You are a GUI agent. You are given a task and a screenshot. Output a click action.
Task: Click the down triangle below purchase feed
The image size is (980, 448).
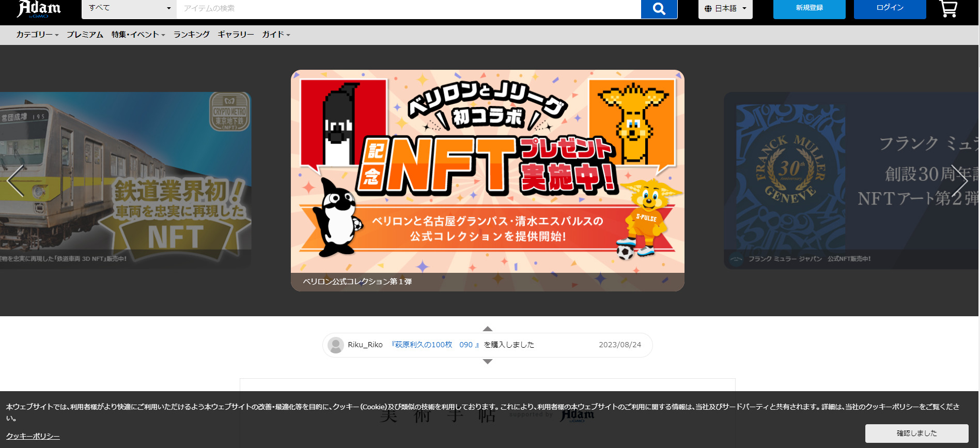pos(487,362)
